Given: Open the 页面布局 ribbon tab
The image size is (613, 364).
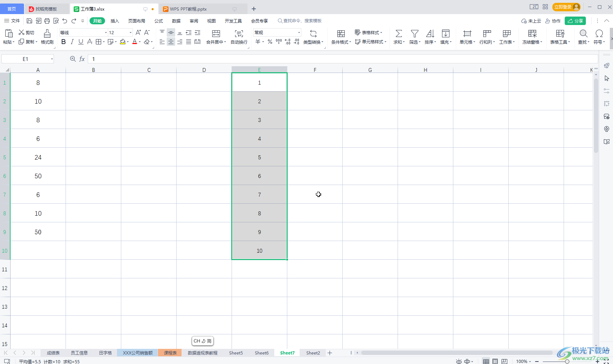Looking at the screenshot, I should [x=137, y=21].
